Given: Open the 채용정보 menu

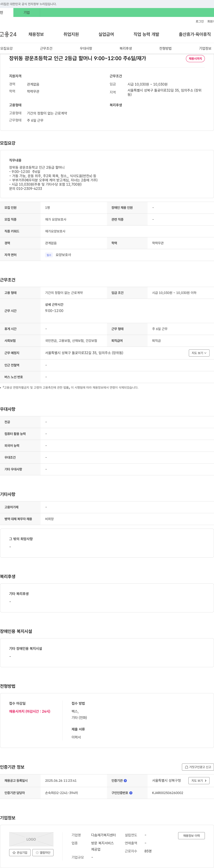Looking at the screenshot, I should point(36,34).
